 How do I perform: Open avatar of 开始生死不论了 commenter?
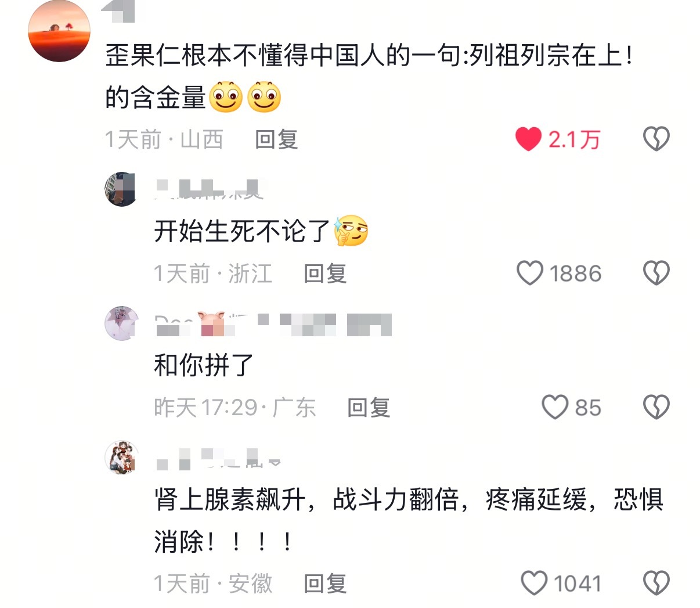(122, 189)
